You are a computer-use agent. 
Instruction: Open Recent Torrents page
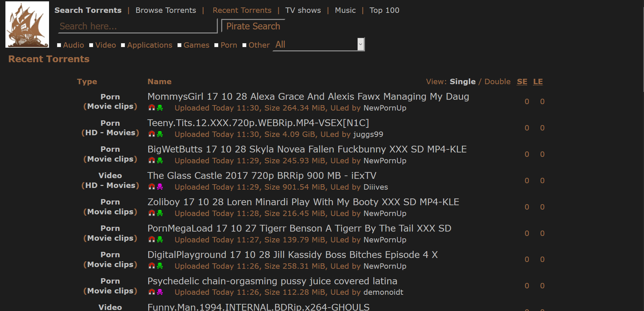point(242,10)
